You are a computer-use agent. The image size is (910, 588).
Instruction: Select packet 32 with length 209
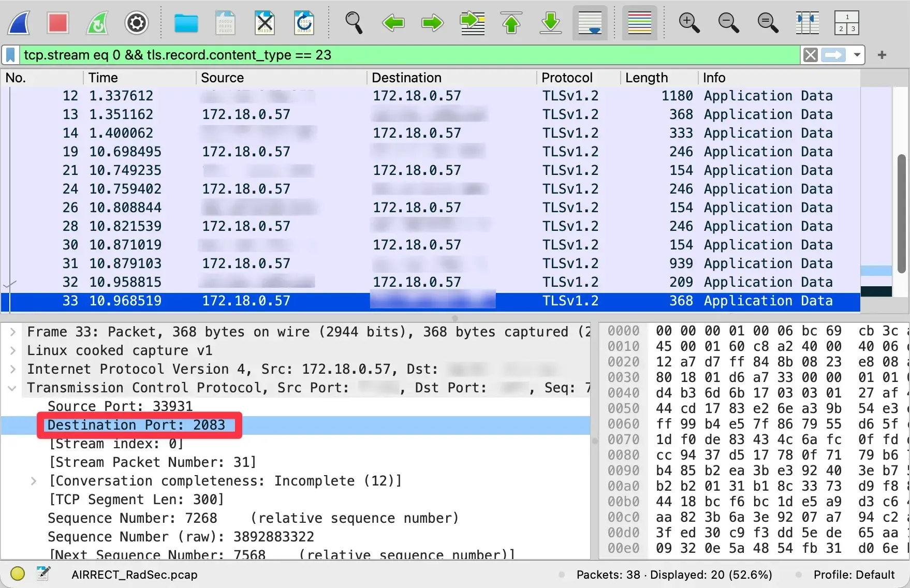pyautogui.click(x=431, y=282)
